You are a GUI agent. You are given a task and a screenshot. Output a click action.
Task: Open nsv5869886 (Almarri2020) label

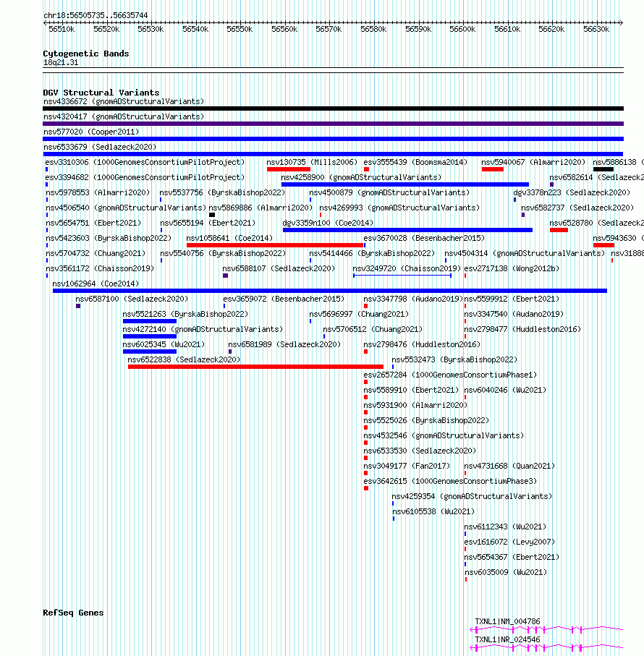[260, 208]
